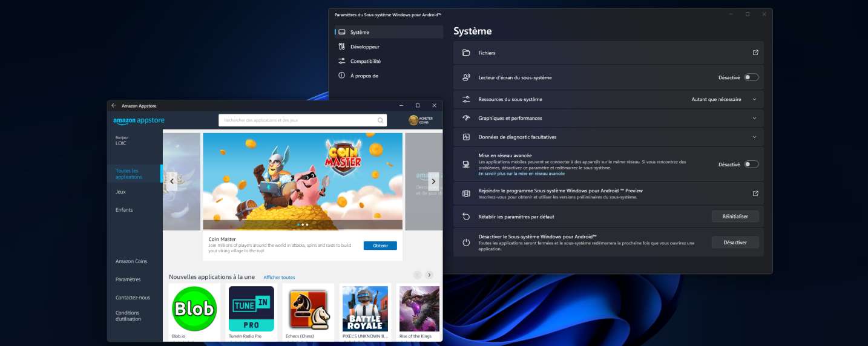The height and width of the screenshot is (346, 868).
Task: Click Obtenir button for Coin Master
Action: click(x=380, y=246)
